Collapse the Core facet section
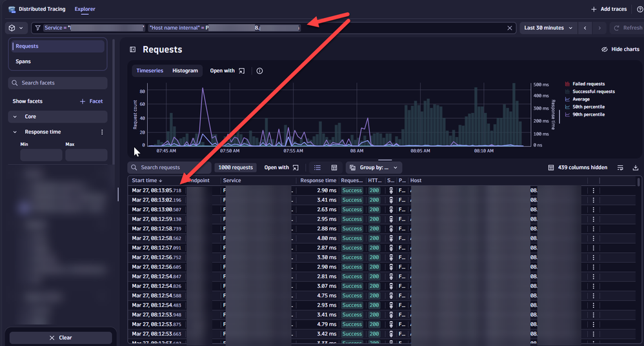644x346 pixels. tap(15, 117)
